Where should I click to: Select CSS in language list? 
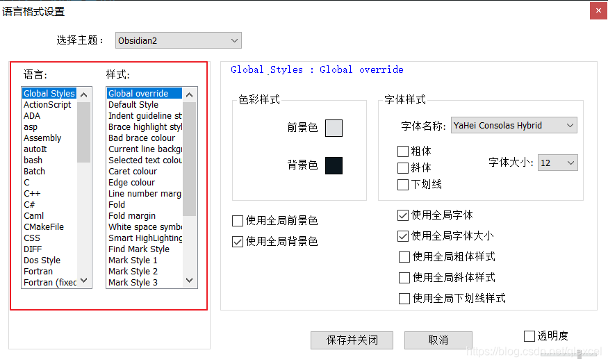pos(49,238)
